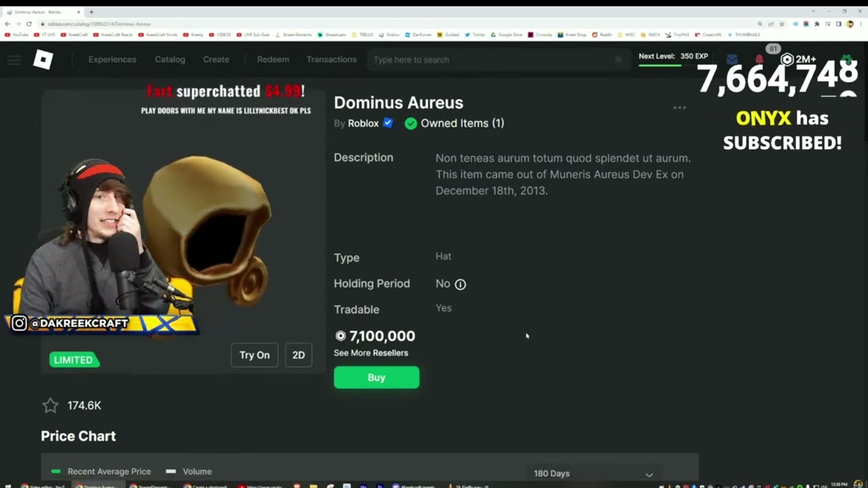Open the Twitter bookmark
Screen dimensions: 868x488
click(x=476, y=35)
